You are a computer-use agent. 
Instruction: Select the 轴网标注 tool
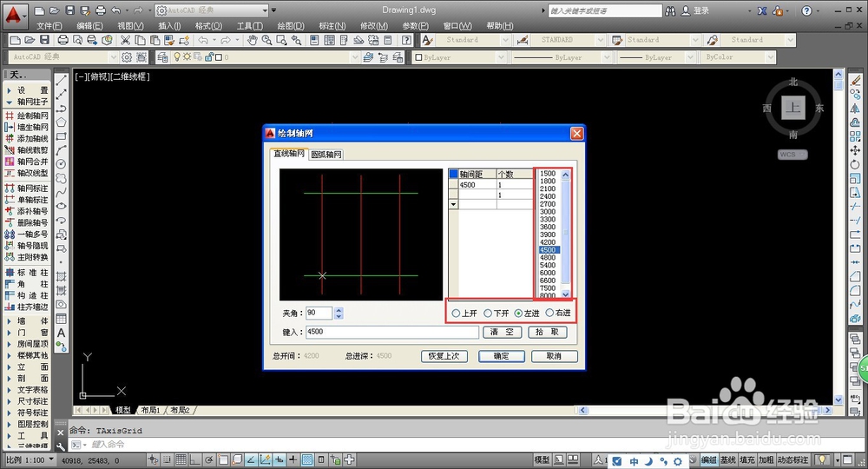(x=27, y=188)
